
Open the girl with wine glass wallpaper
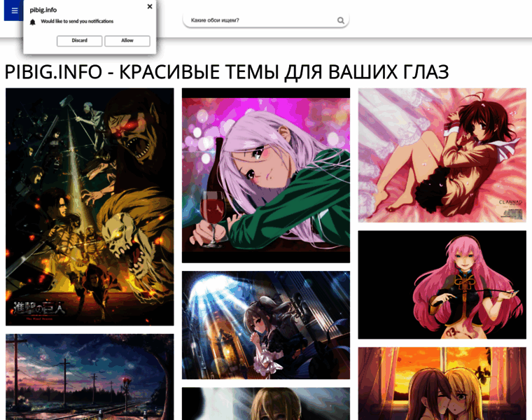tap(266, 175)
